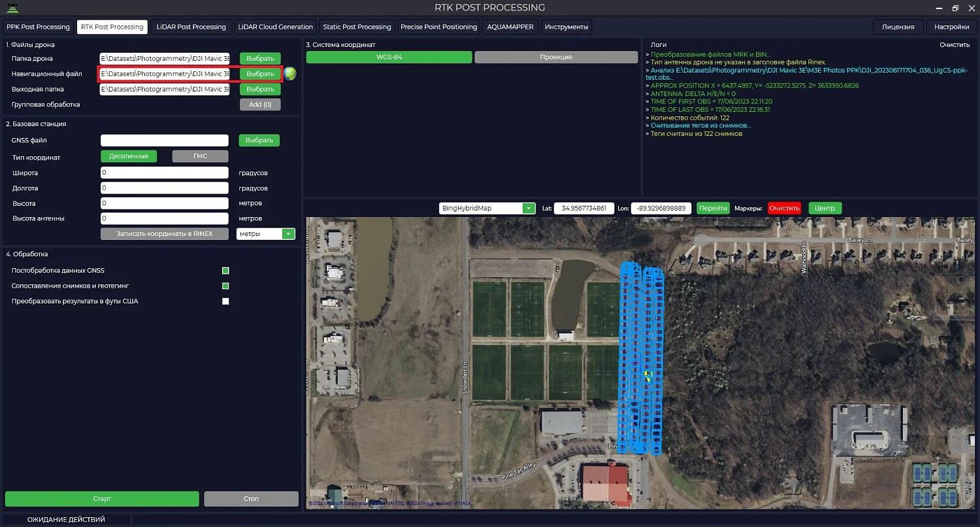This screenshot has height=527, width=980.
Task: Click the application logo icon top-left
Action: 12,7
